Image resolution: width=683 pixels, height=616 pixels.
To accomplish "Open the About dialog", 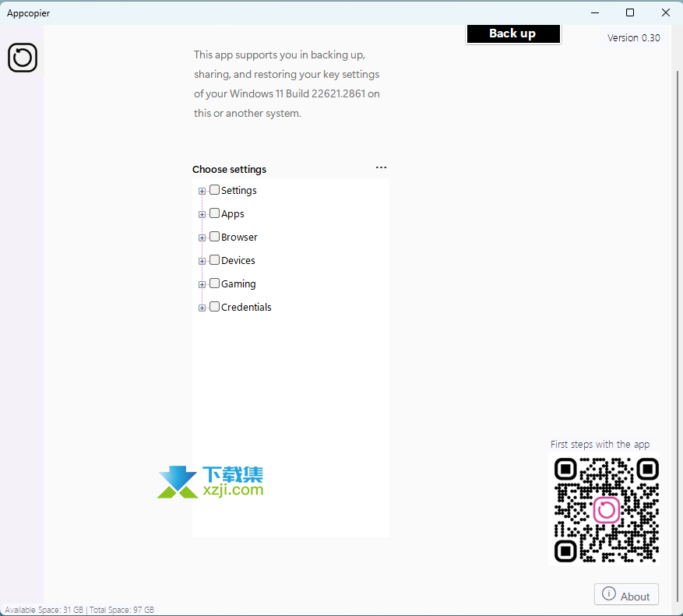I will click(626, 595).
